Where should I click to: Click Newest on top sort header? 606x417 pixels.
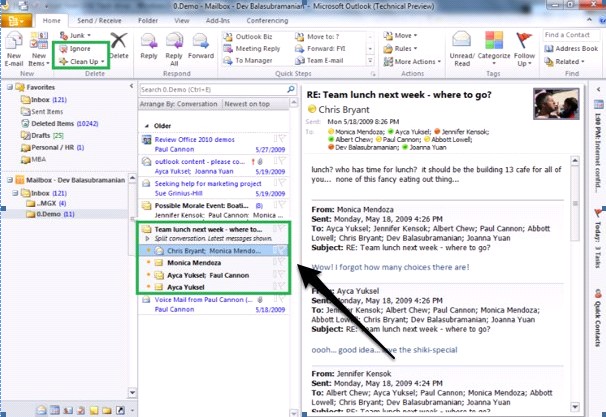[x=247, y=104]
